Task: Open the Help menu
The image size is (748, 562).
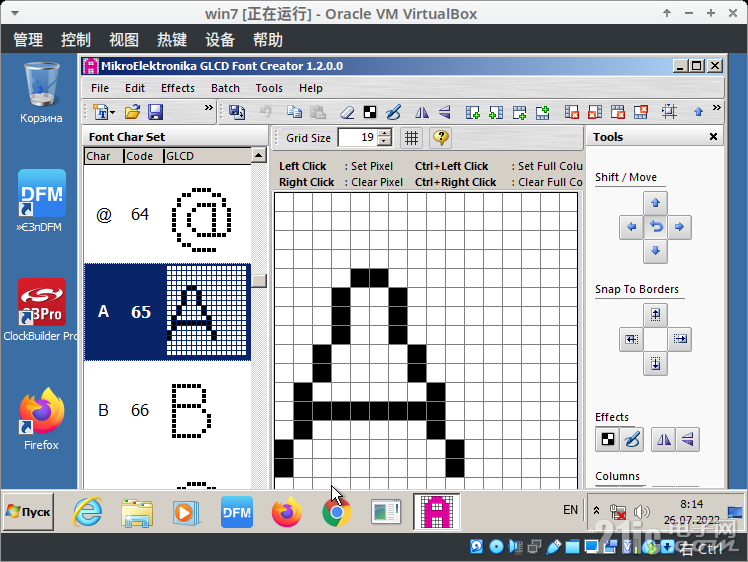Action: (311, 88)
